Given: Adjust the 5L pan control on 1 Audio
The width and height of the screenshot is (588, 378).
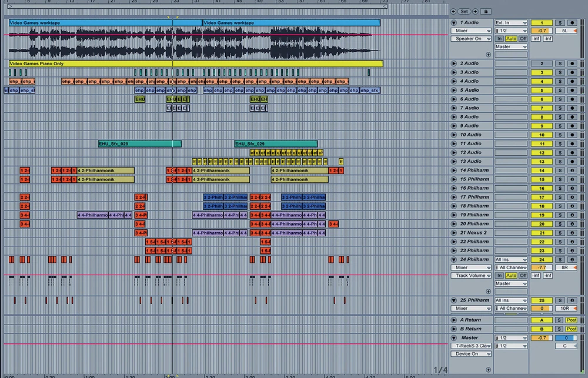Looking at the screenshot, I should click(x=566, y=31).
